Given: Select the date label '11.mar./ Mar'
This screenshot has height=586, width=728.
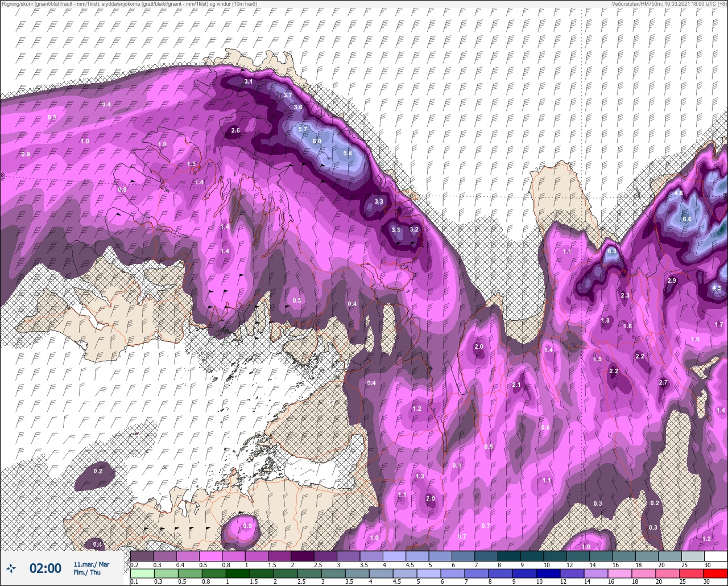Looking at the screenshot, I should [91, 564].
